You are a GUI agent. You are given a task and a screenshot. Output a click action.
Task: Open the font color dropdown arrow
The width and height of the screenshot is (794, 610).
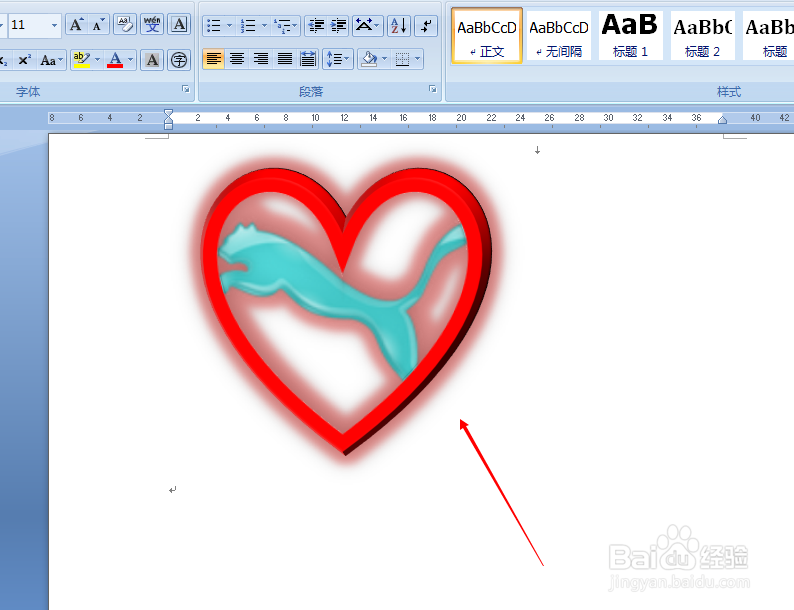(x=131, y=60)
